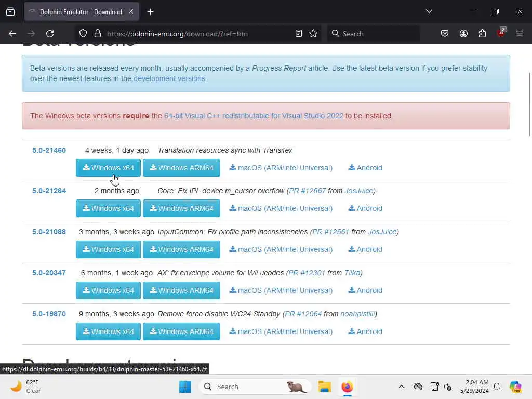
Task: Open version 5.0-19870 link
Action: pyautogui.click(x=49, y=314)
